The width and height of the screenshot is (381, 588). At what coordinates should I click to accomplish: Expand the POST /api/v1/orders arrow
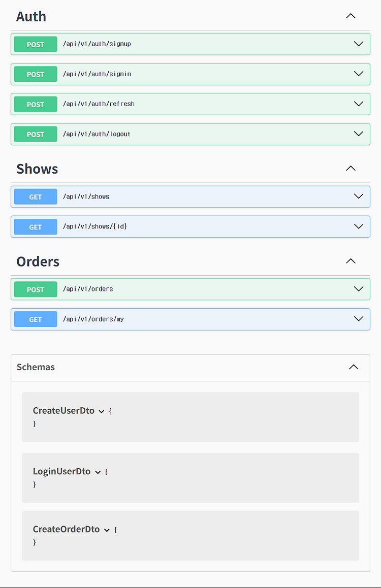click(359, 289)
